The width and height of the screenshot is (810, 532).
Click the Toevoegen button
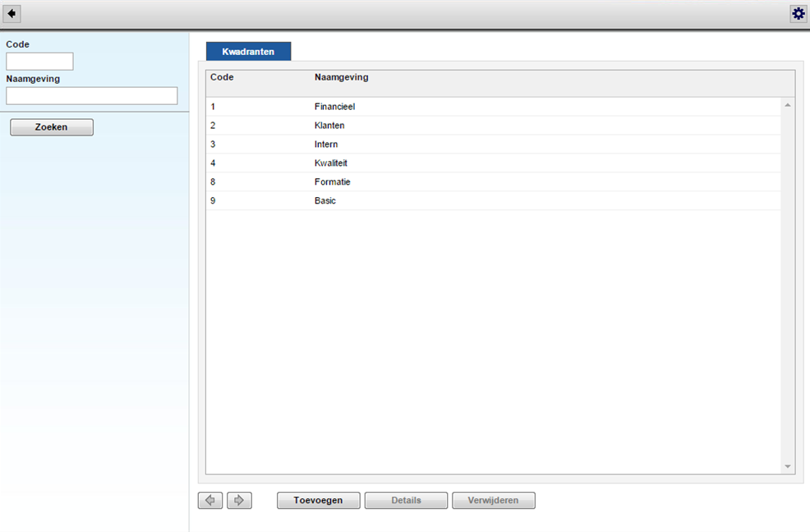click(318, 500)
